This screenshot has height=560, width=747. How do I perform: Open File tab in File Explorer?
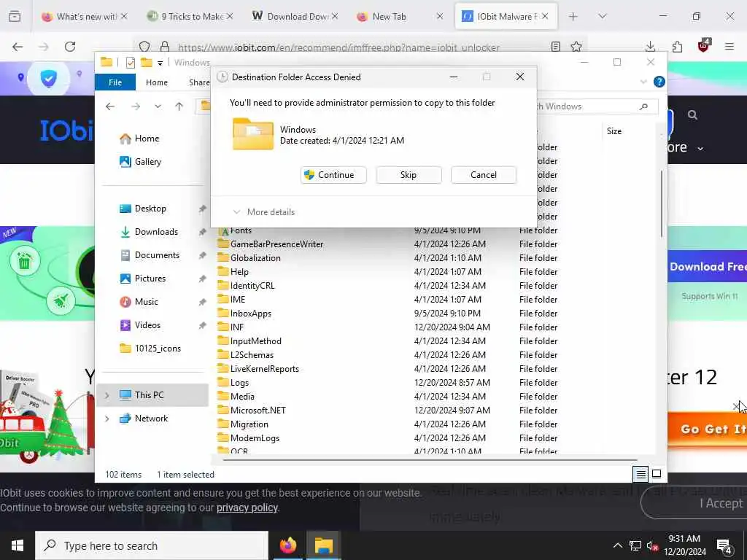tap(115, 82)
